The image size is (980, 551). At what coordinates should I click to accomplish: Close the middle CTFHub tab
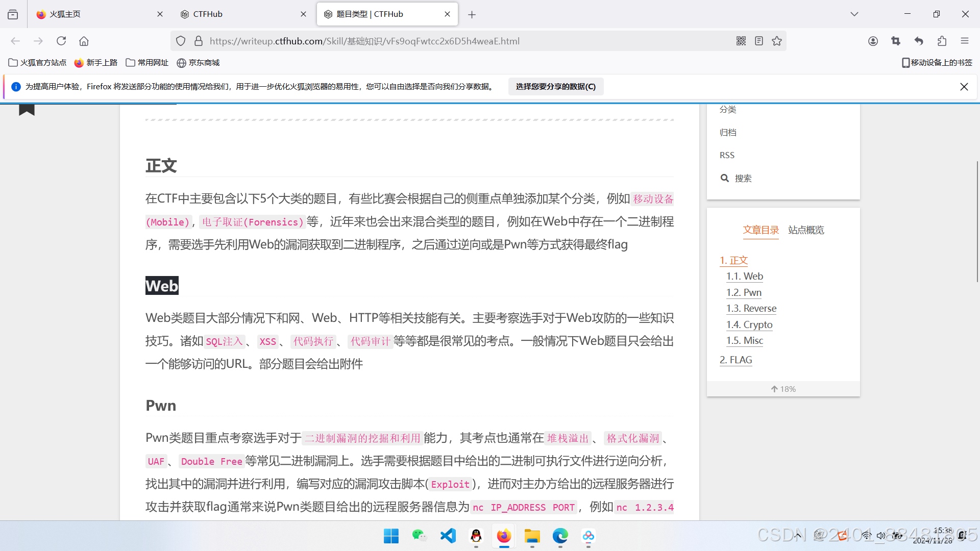(x=303, y=14)
